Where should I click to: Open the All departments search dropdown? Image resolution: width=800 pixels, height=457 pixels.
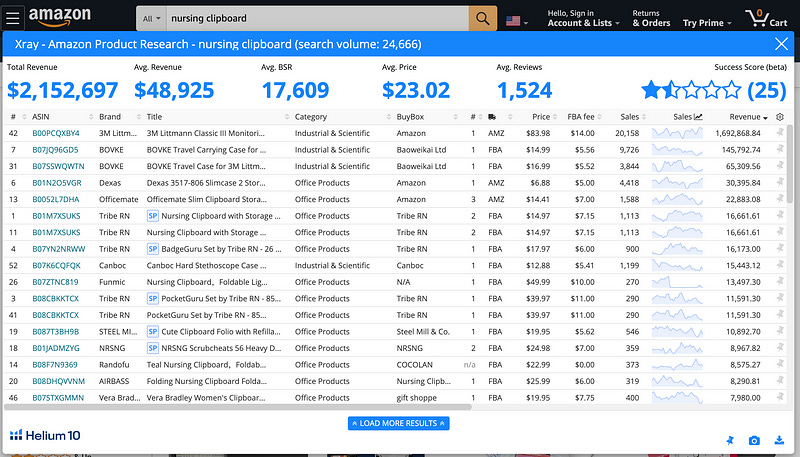coord(152,18)
